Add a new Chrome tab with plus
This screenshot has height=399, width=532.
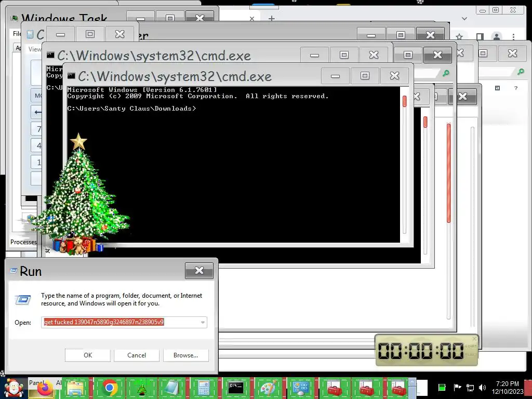click(x=271, y=18)
